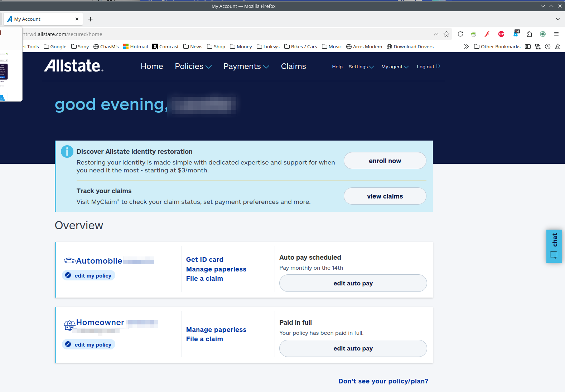This screenshot has width=565, height=392.
Task: Click the log out arrow icon
Action: pyautogui.click(x=438, y=66)
